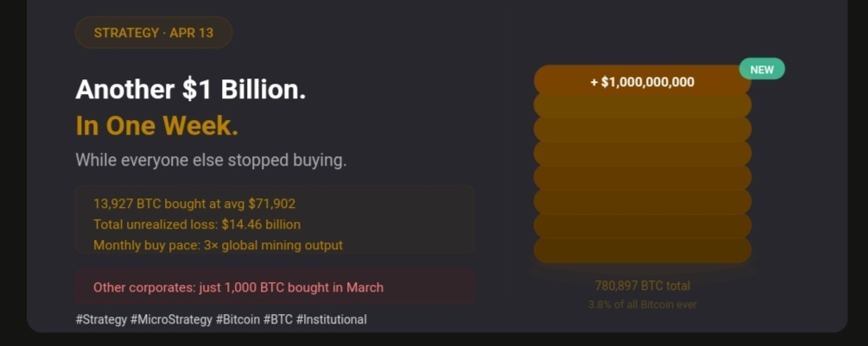Screen dimensions: 868x346
Task: Open the #MicroStrategy hashtag
Action: 171,319
